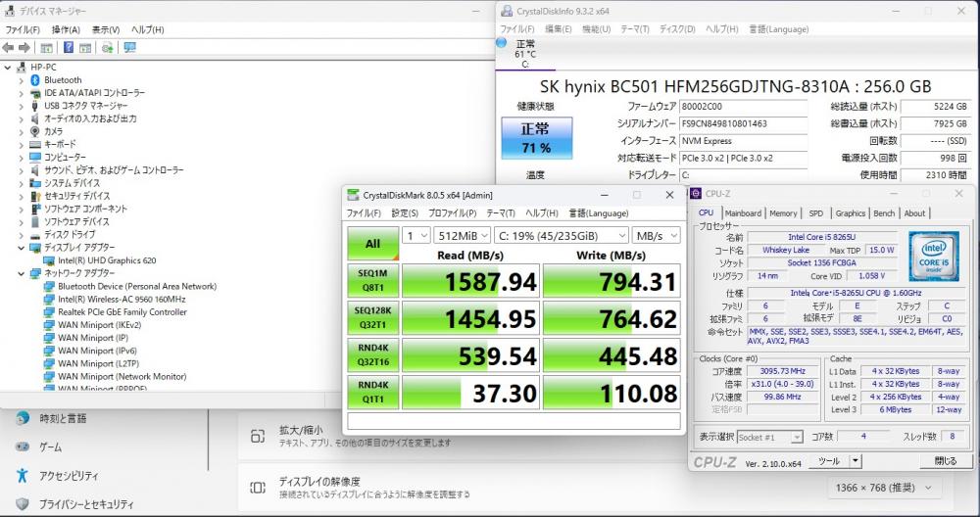Click the scan hardware monitor icon in toolbar
980x517 pixels.
pyautogui.click(x=129, y=47)
